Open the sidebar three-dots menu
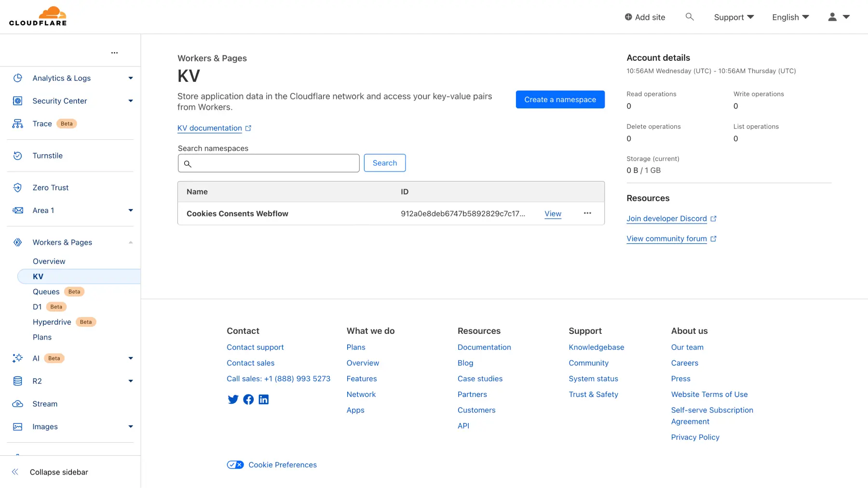This screenshot has height=488, width=868. pos(114,53)
